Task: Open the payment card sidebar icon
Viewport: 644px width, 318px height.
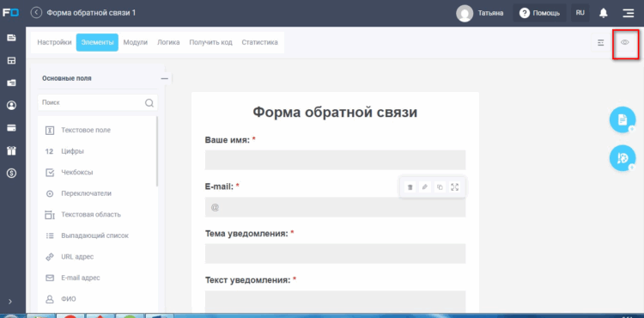Action: point(11,128)
